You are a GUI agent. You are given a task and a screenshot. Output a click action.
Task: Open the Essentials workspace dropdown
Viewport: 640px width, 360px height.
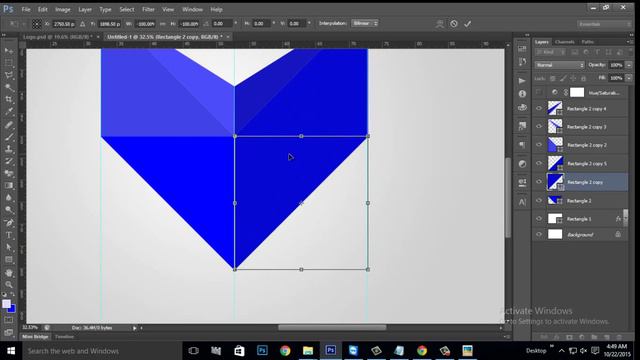pos(604,24)
